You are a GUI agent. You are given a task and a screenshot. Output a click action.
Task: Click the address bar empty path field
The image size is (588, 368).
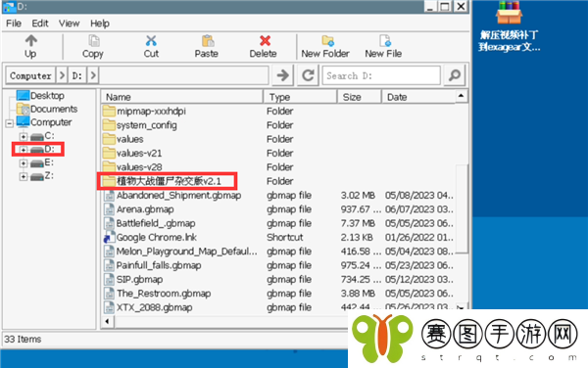[x=184, y=75]
